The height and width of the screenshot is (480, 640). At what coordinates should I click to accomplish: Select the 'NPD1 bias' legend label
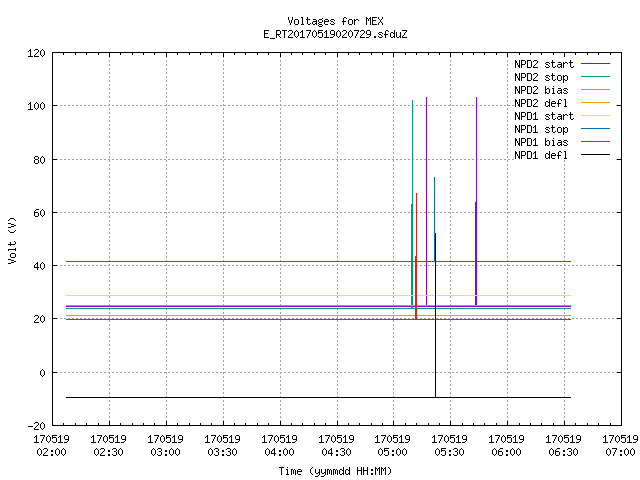coord(541,142)
